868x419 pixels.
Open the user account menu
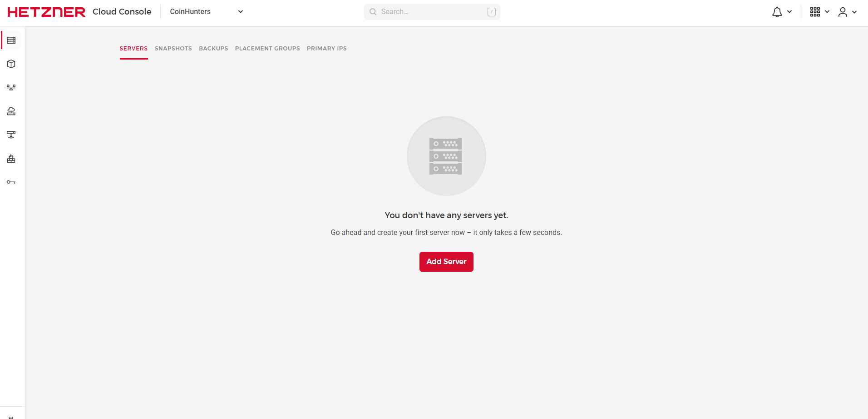843,12
